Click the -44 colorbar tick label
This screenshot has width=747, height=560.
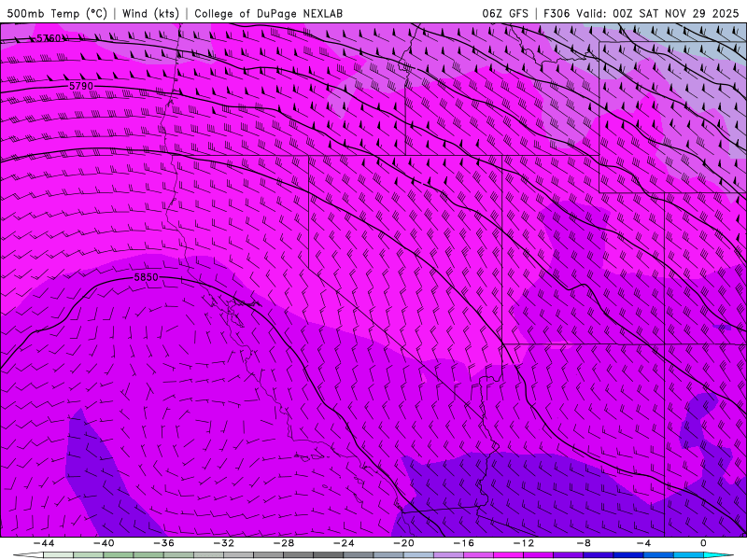click(43, 543)
